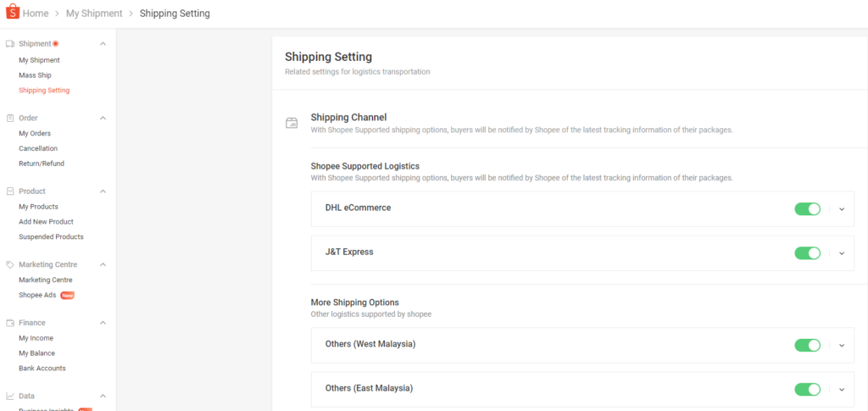Click the Product bag icon in sidebar
868x411 pixels.
[x=10, y=192]
